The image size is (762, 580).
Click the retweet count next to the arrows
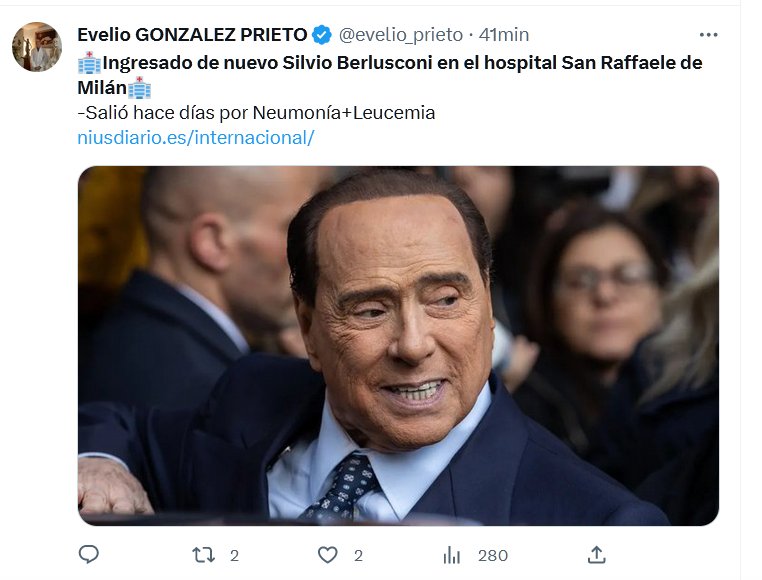pyautogui.click(x=234, y=555)
